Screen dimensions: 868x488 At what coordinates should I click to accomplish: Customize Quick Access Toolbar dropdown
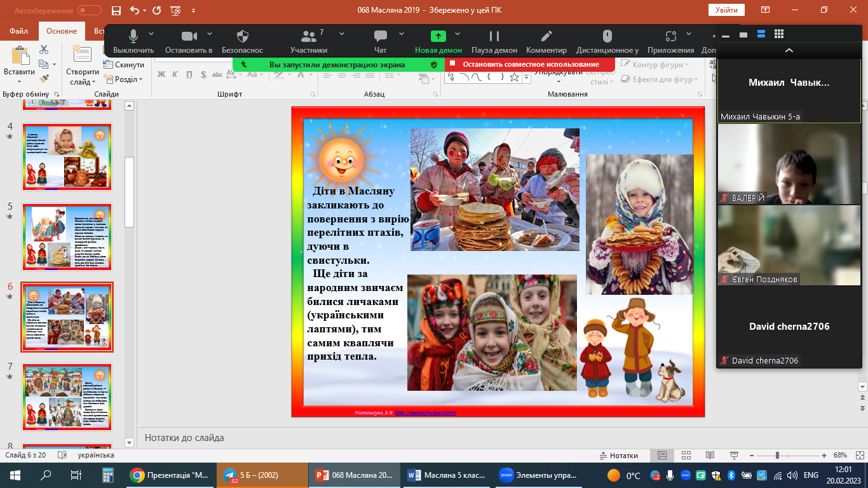pos(193,11)
